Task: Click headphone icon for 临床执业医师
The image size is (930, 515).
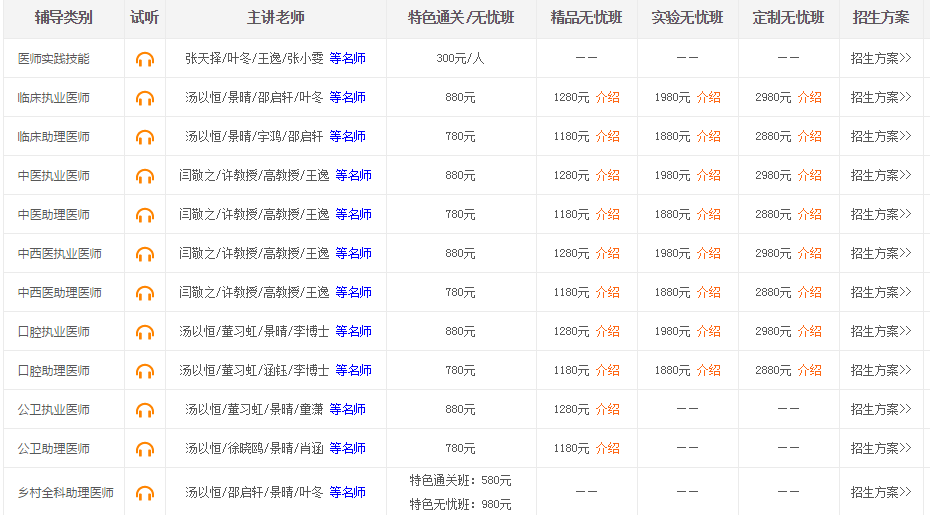Action: click(x=145, y=98)
